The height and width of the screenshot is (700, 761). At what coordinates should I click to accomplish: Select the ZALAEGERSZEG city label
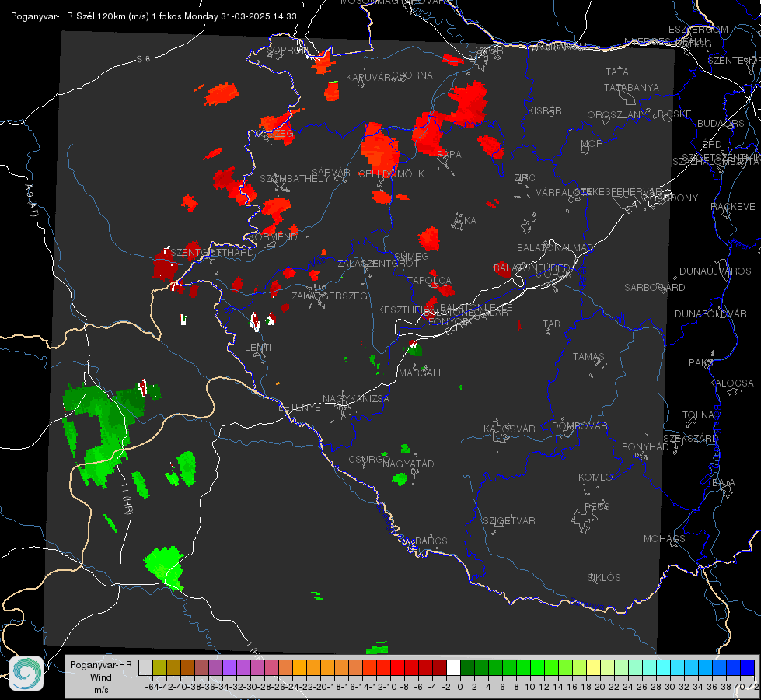(330, 296)
